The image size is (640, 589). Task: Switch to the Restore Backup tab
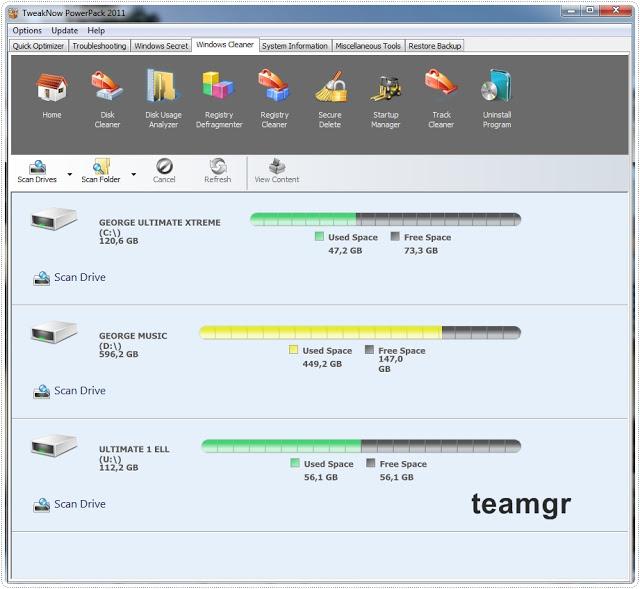(x=435, y=46)
